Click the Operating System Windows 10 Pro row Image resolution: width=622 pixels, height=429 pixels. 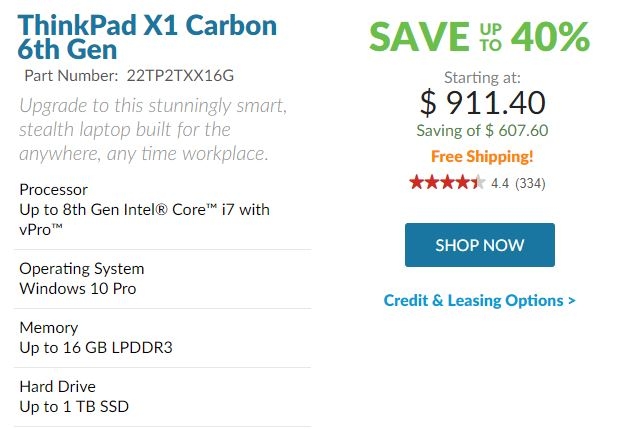point(163,279)
